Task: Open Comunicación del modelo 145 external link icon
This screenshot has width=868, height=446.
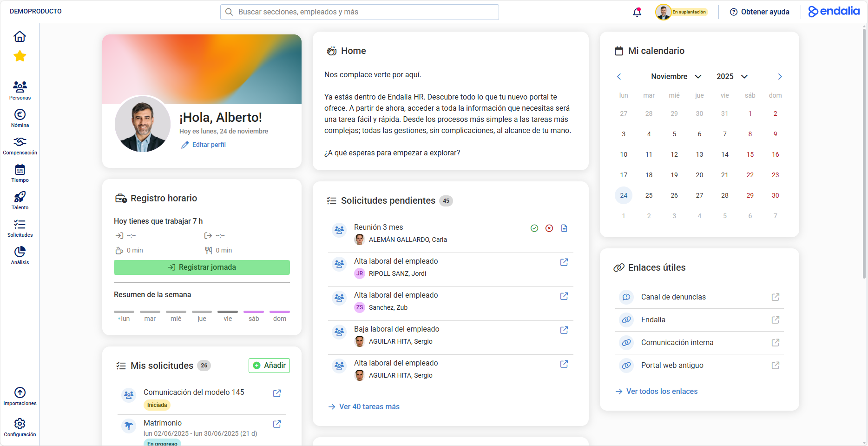Action: coord(277,393)
